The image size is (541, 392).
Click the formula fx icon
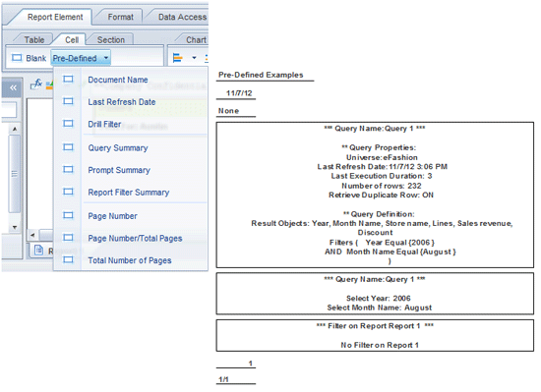[36, 84]
